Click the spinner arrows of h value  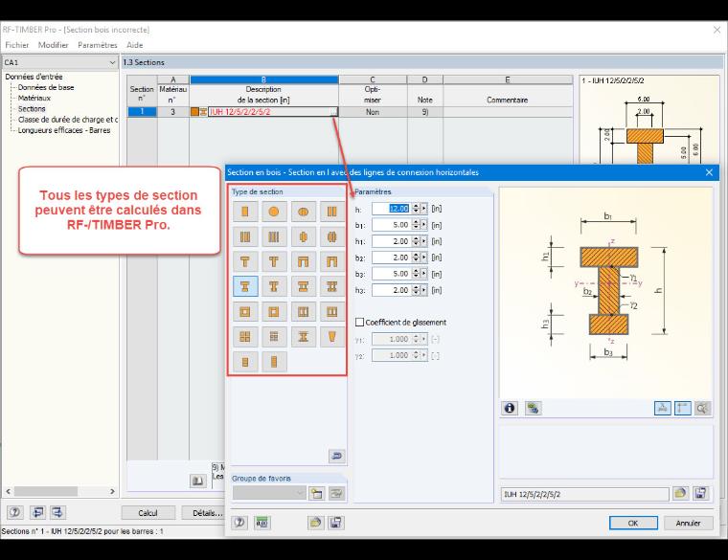416,209
